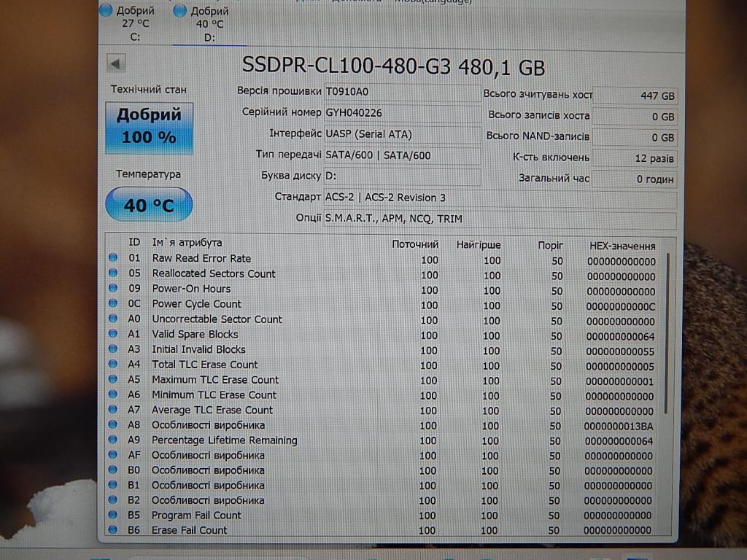Click the 40 °C temperature button
The height and width of the screenshot is (560, 747).
(149, 205)
